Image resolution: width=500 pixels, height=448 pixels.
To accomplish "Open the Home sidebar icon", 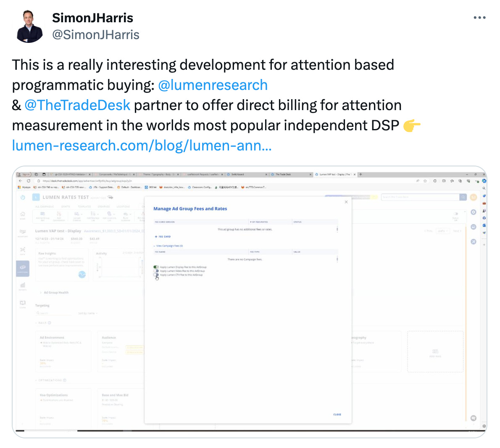I will (23, 215).
